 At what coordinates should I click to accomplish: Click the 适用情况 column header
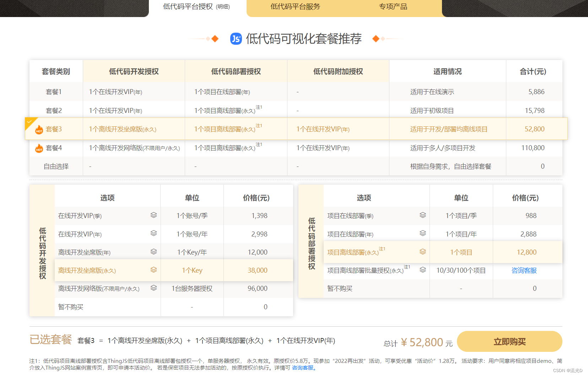coord(448,71)
